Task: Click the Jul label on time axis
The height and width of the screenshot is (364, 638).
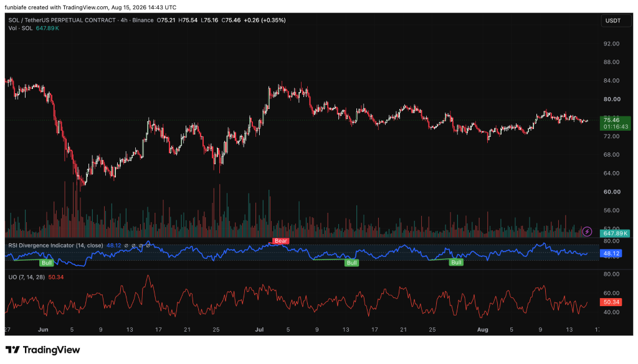Action: coord(259,330)
